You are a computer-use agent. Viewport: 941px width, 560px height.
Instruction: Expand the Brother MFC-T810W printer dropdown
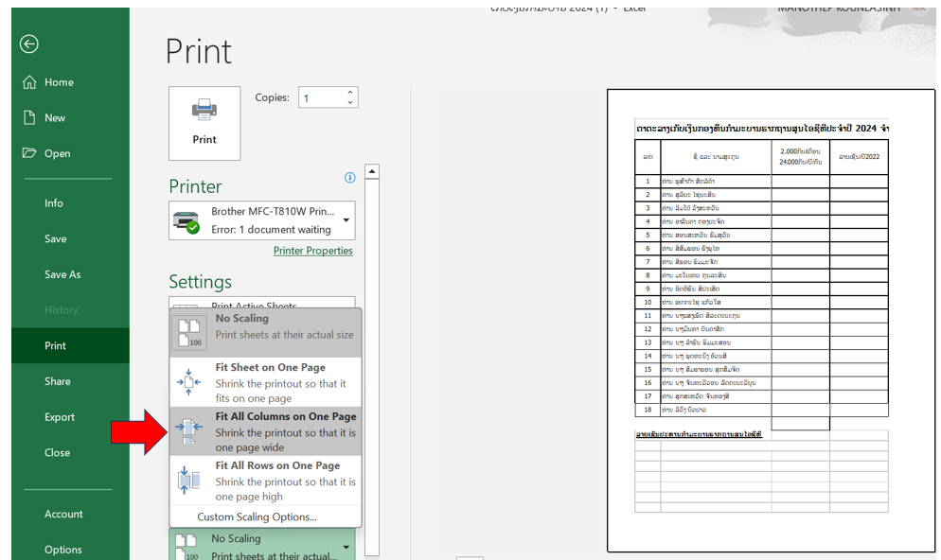point(346,221)
